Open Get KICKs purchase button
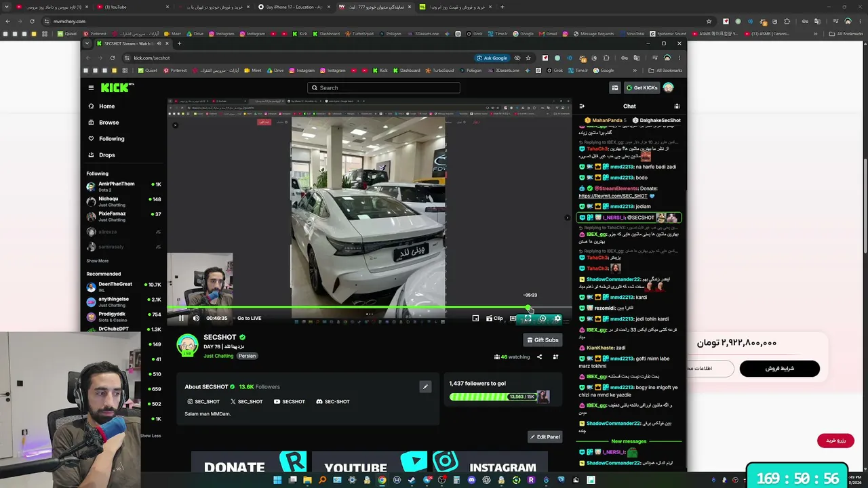Screen dimensions: 868x488 point(642,87)
